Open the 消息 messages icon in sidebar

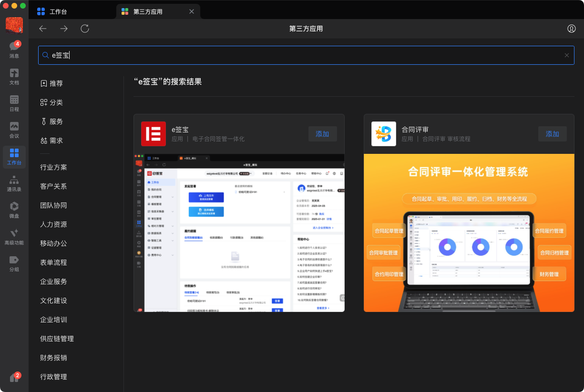click(14, 50)
